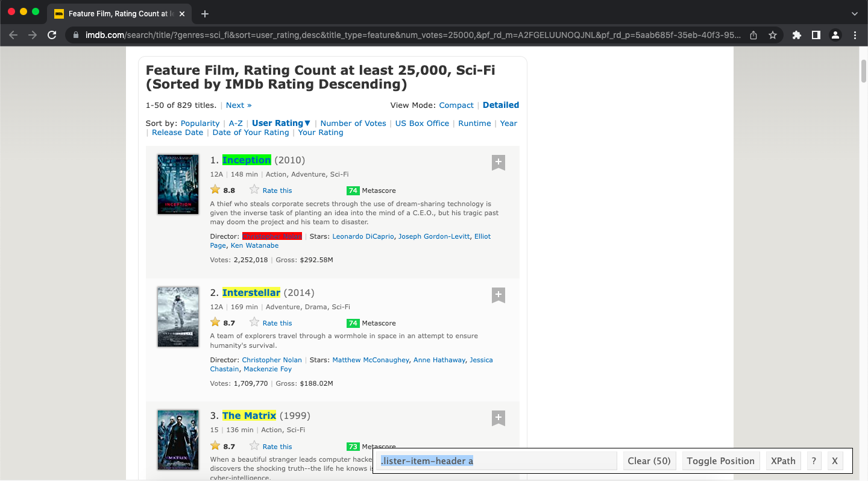868x481 pixels.
Task: Rate this for The Matrix
Action: click(x=277, y=447)
